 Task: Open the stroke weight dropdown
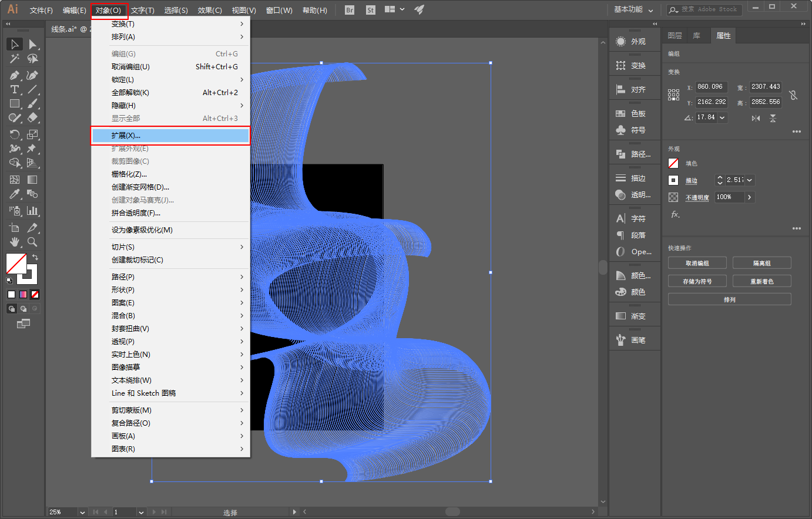(x=750, y=180)
